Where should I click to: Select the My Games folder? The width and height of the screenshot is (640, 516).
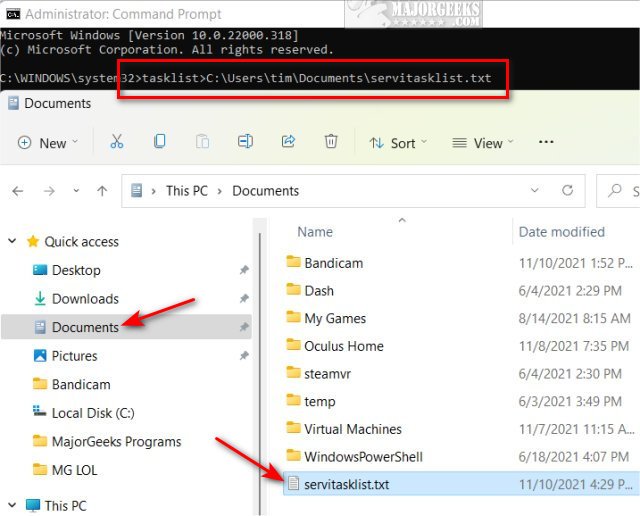pos(335,318)
